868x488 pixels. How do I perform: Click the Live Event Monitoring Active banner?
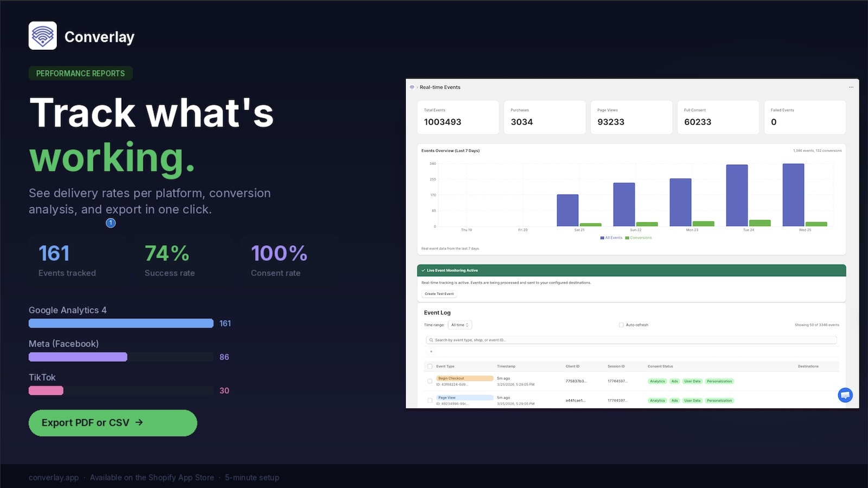click(x=631, y=270)
